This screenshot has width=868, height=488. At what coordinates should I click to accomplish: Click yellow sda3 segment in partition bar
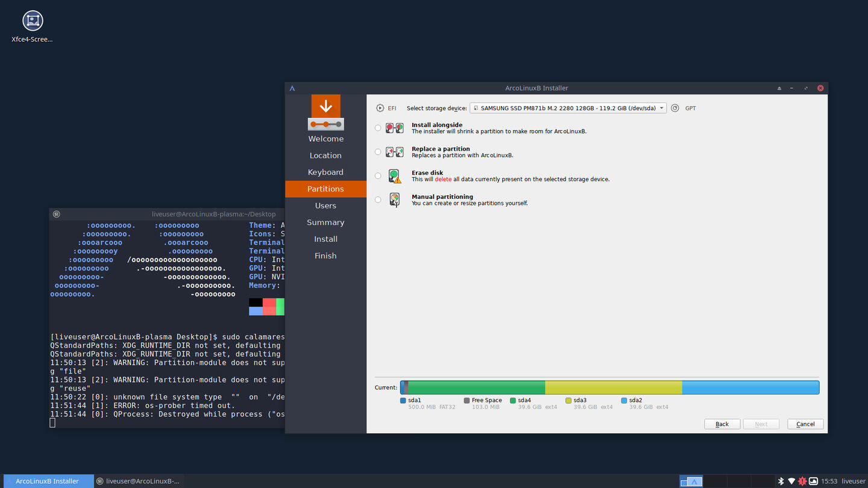pyautogui.click(x=614, y=387)
